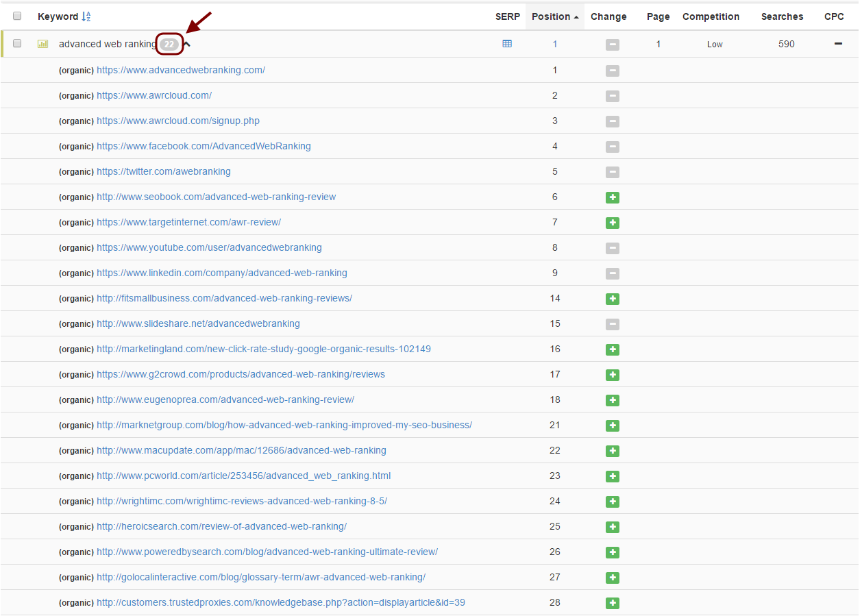Image resolution: width=862 pixels, height=616 pixels.
Task: Open the linkedin.com/company/advanced-web-ranking link
Action: [x=222, y=273]
